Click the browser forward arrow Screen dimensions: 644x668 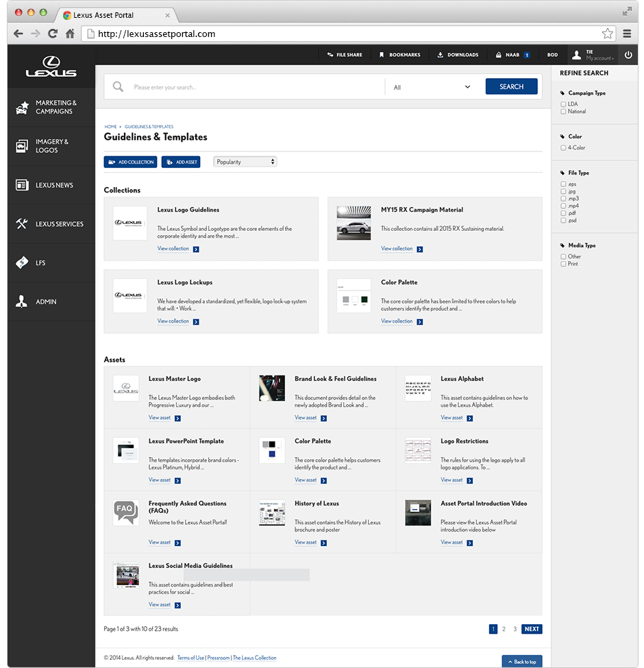pyautogui.click(x=36, y=34)
